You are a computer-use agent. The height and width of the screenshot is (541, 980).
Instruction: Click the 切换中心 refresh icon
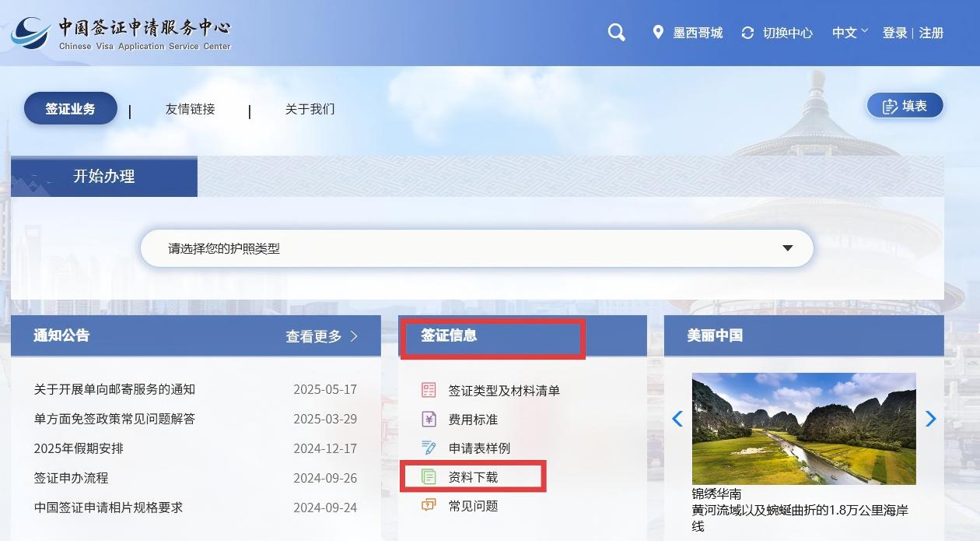tap(747, 33)
